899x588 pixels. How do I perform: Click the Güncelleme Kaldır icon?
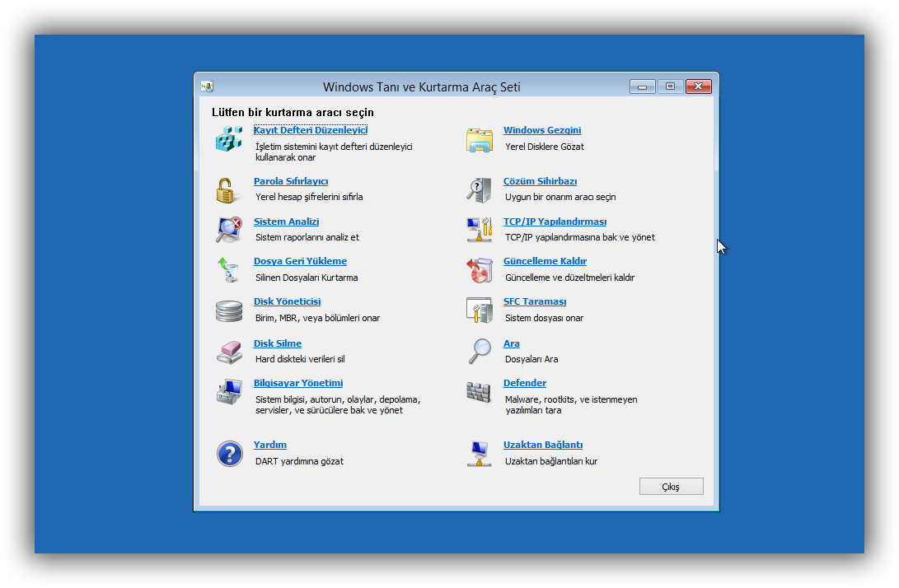coord(479,269)
